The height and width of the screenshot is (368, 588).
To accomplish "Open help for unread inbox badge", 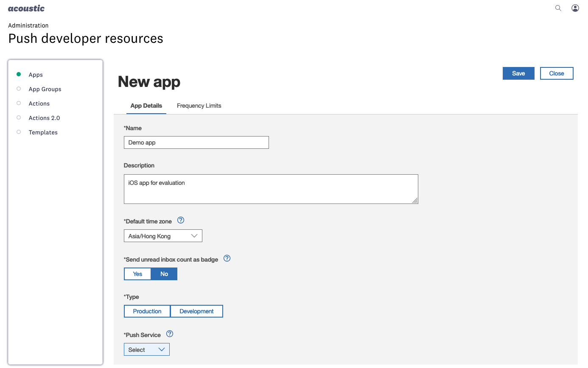I will (227, 259).
